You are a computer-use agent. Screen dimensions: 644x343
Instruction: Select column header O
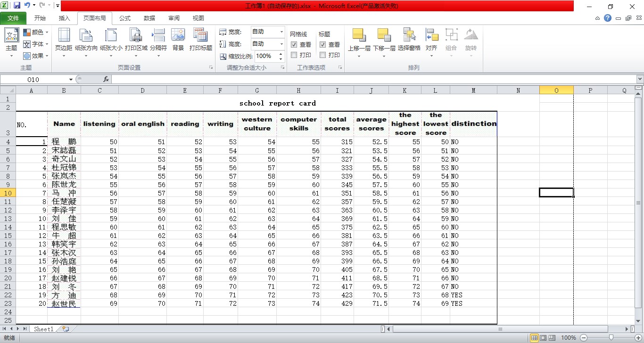tap(556, 90)
